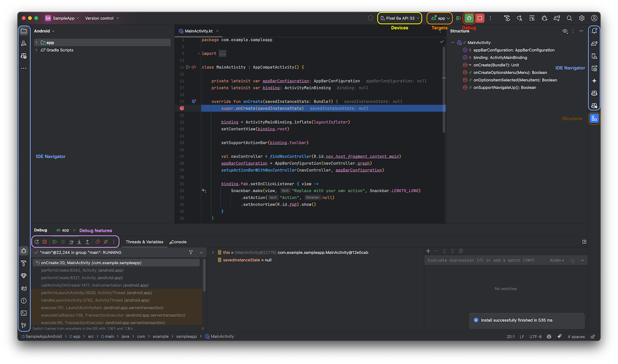Screen dimensions: 618x364
Task: Open thread selector dropdown chevron
Action: 201,252
